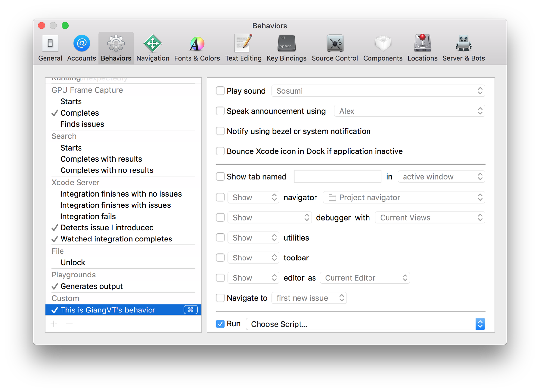Add a new custom behavior with plus
Screen dimensions: 540x392
54,324
